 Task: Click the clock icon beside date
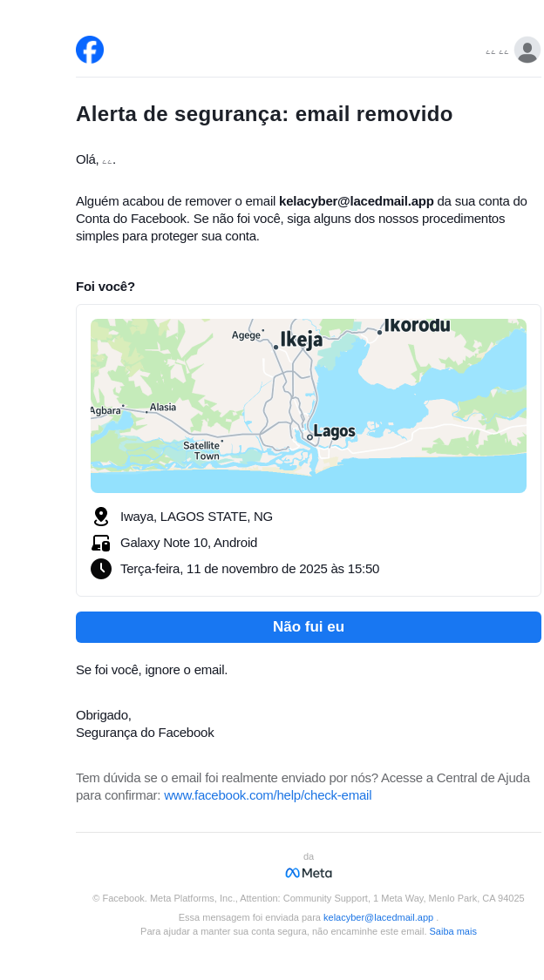point(101,569)
